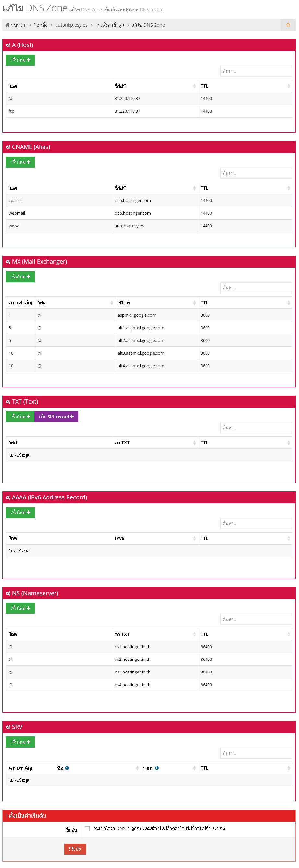Image resolution: width=299 pixels, height=868 pixels.
Task: Click the info icon next to ชื่อ column
Action: click(67, 768)
